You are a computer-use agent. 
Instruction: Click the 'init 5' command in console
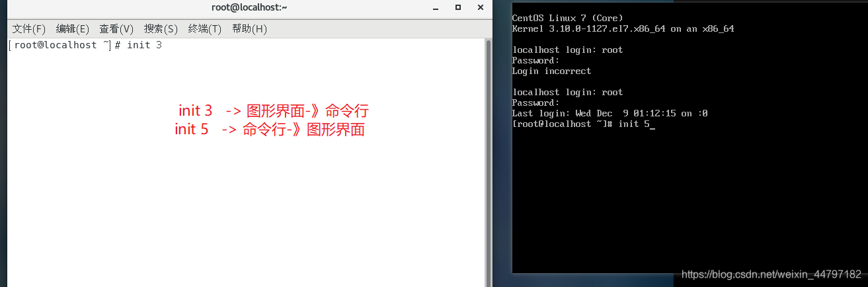click(633, 124)
